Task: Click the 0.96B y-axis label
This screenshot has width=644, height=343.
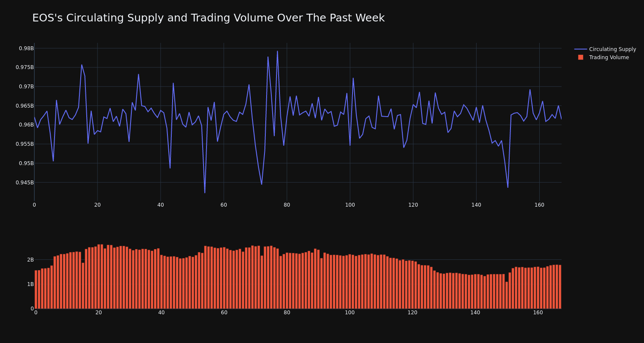Action: click(x=26, y=125)
